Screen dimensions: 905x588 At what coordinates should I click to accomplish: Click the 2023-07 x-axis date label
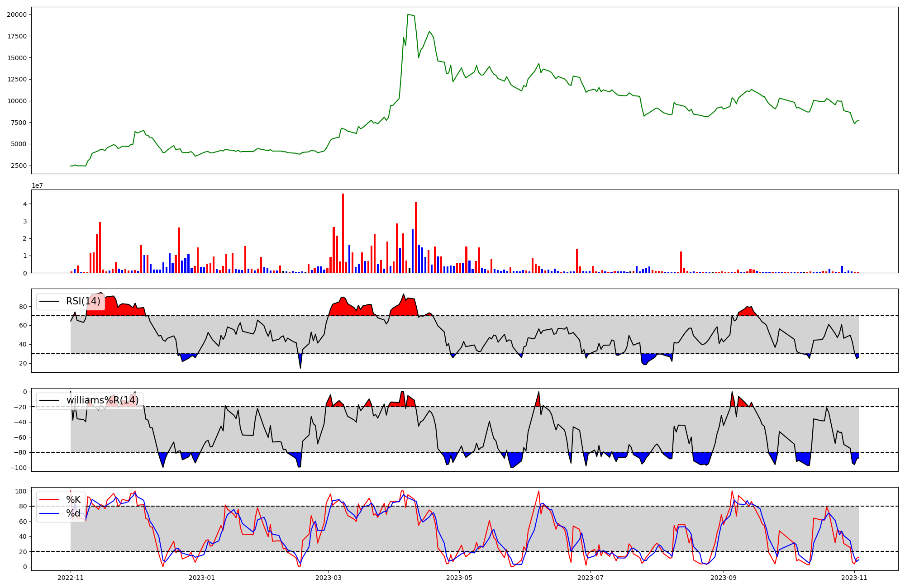pyautogui.click(x=591, y=578)
